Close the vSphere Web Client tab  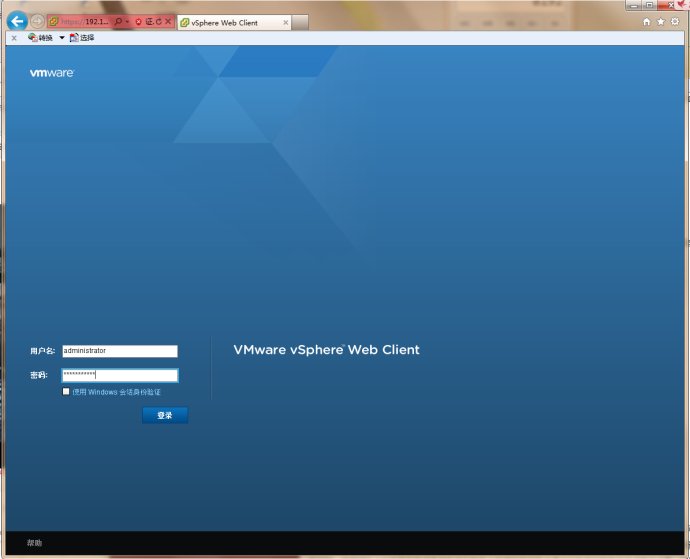[286, 22]
